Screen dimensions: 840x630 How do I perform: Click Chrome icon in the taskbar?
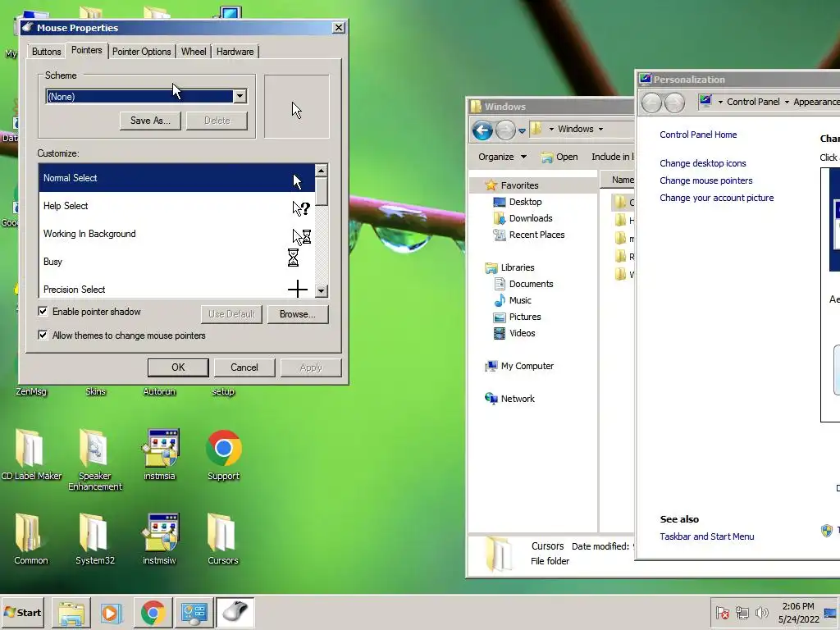click(x=153, y=612)
